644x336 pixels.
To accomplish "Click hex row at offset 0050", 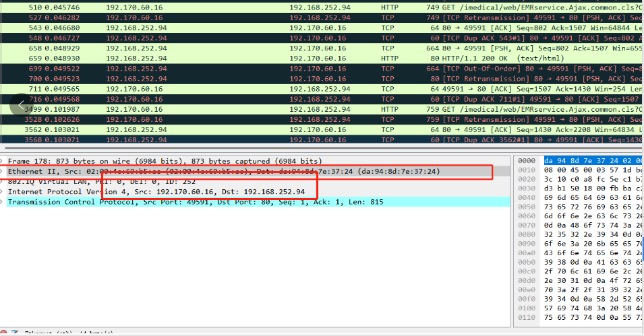I will point(579,207).
